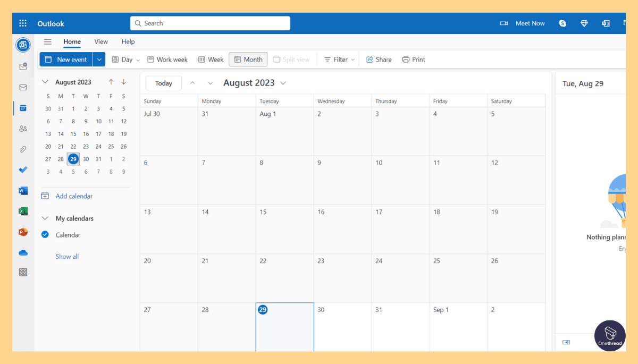
Task: Launch Word from the left sidebar
Action: coord(23,190)
